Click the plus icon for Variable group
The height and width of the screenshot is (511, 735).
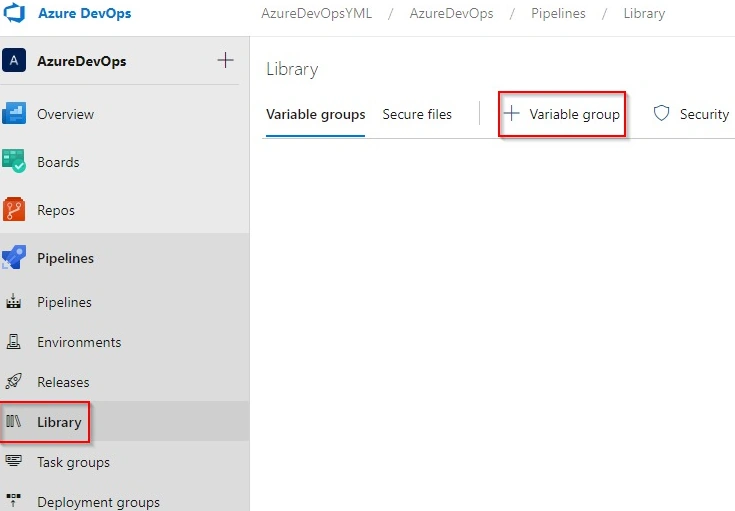(x=512, y=113)
